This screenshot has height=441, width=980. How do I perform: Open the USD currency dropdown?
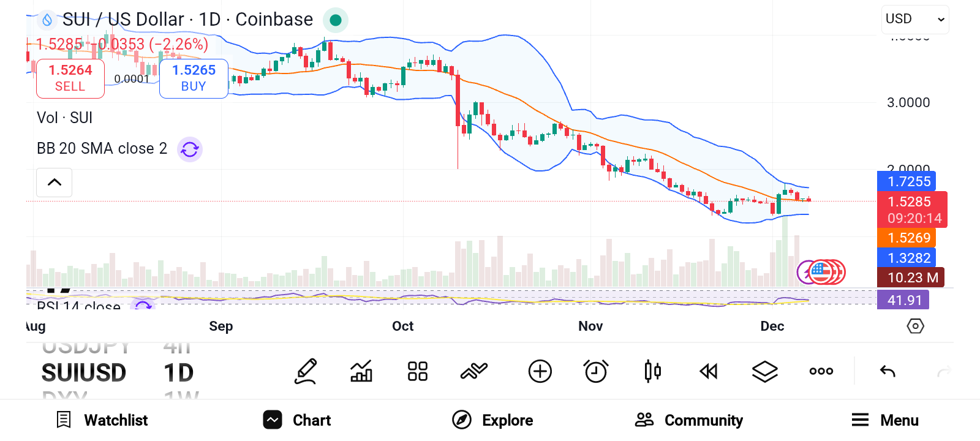(914, 19)
